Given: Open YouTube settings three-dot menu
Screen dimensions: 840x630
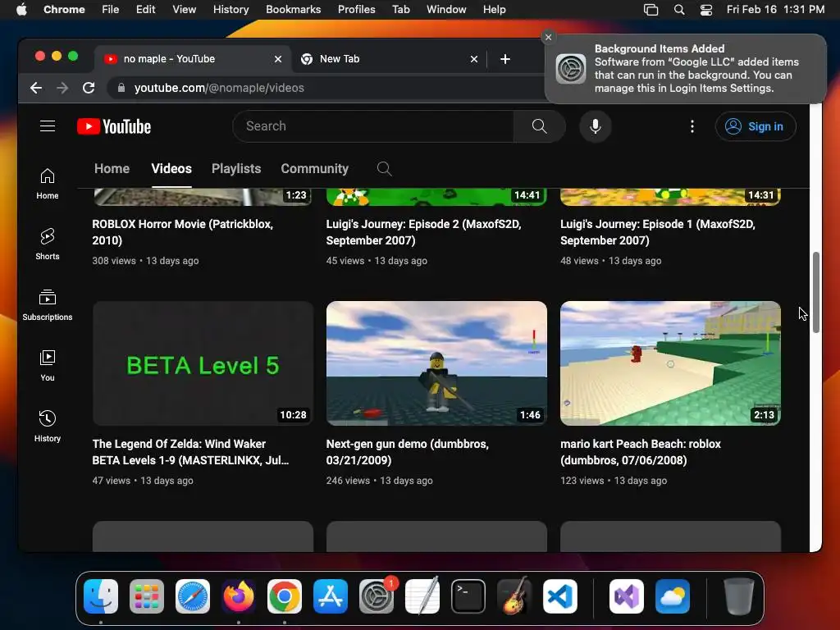Looking at the screenshot, I should (692, 126).
